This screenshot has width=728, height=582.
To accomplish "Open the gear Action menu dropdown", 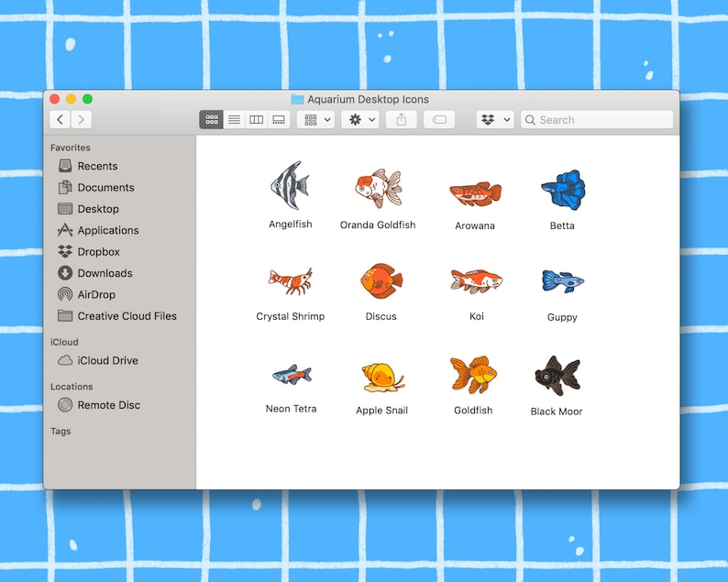I will click(x=360, y=120).
